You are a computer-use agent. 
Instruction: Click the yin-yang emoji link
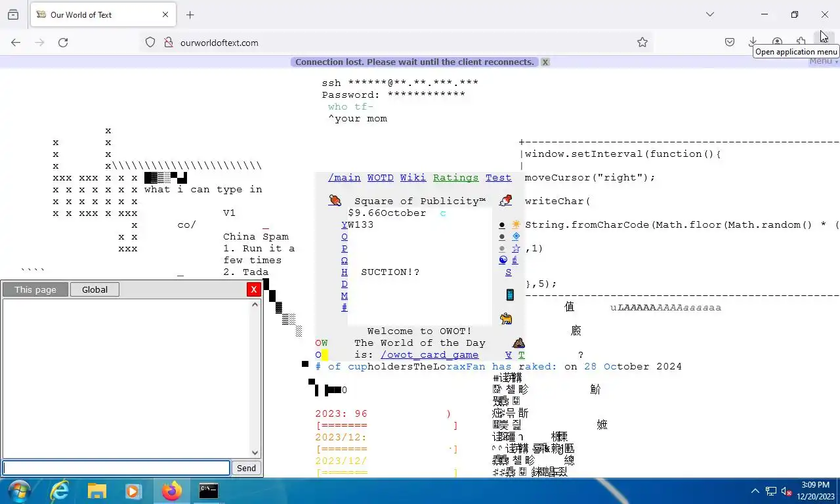(x=503, y=260)
